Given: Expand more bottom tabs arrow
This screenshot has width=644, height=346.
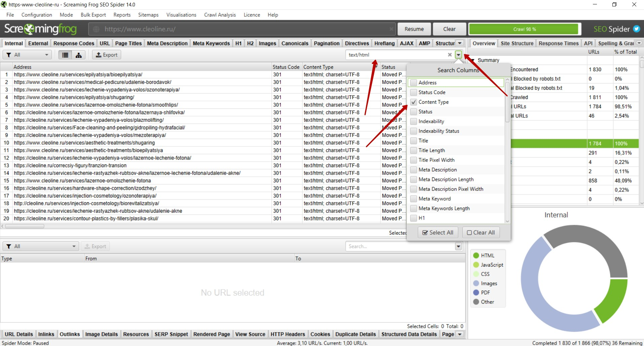Looking at the screenshot, I should point(460,334).
